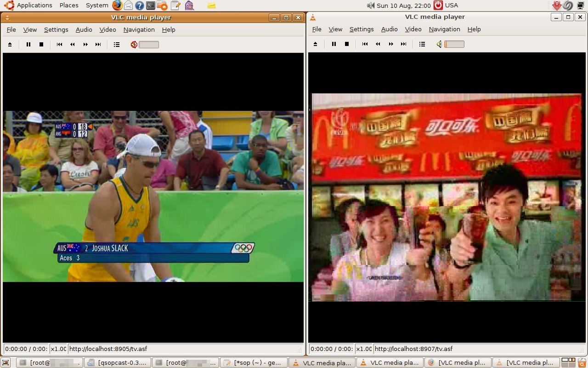Click the x1.00 speed in left VLC status bar
This screenshot has height=368, width=588.
click(x=58, y=349)
